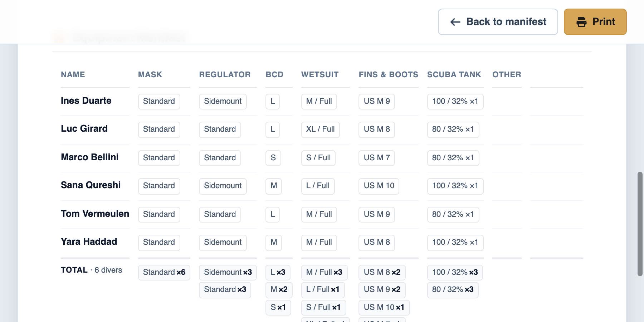
Task: Select the Regulator column header
Action: pos(225,74)
